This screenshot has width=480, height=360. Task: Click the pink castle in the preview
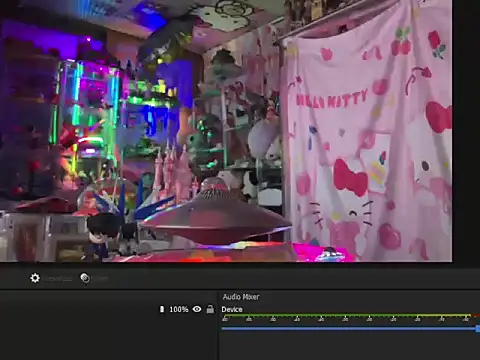coord(173,173)
